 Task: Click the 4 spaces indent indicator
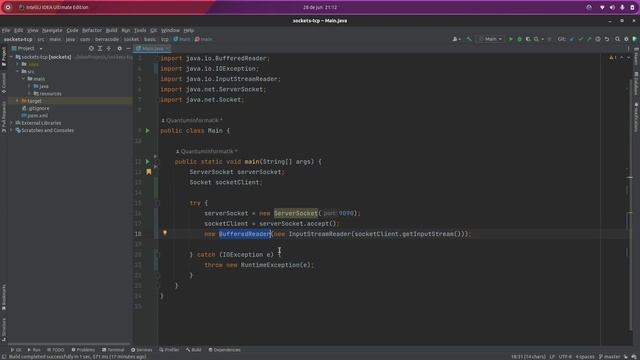point(585,357)
